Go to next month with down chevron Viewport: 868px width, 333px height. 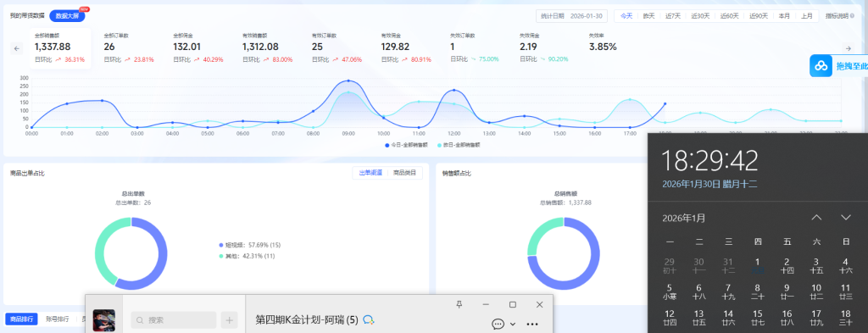846,218
